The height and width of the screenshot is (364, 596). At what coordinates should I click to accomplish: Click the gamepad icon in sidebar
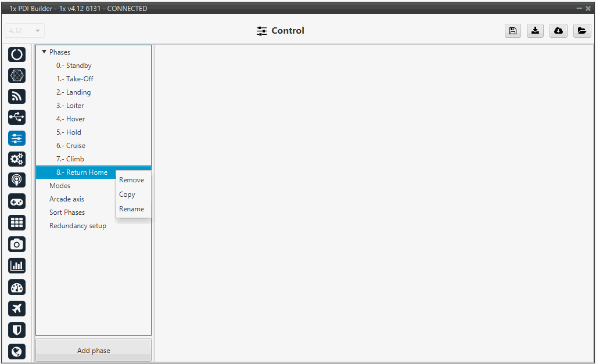click(17, 201)
